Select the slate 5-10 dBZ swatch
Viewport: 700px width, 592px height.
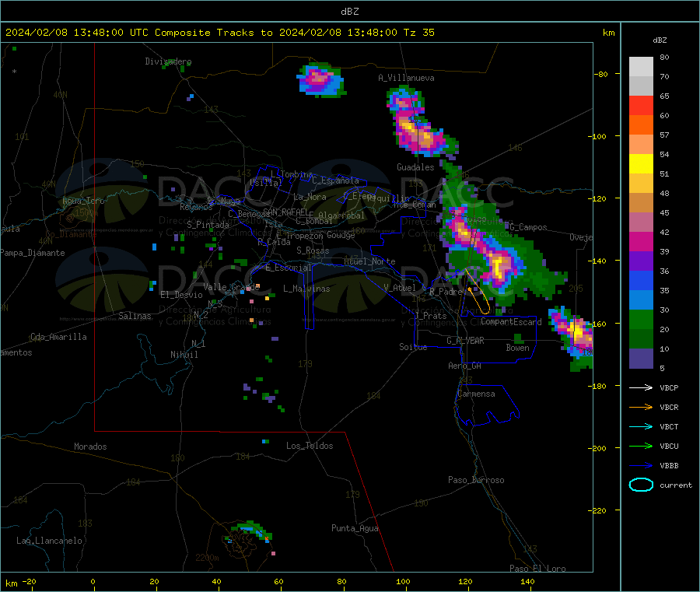(641, 359)
